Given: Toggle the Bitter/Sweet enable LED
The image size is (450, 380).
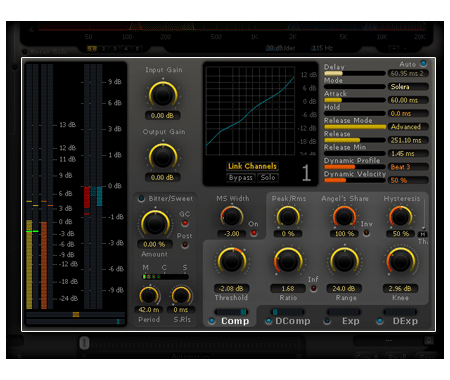Looking at the screenshot, I should pyautogui.click(x=141, y=199).
